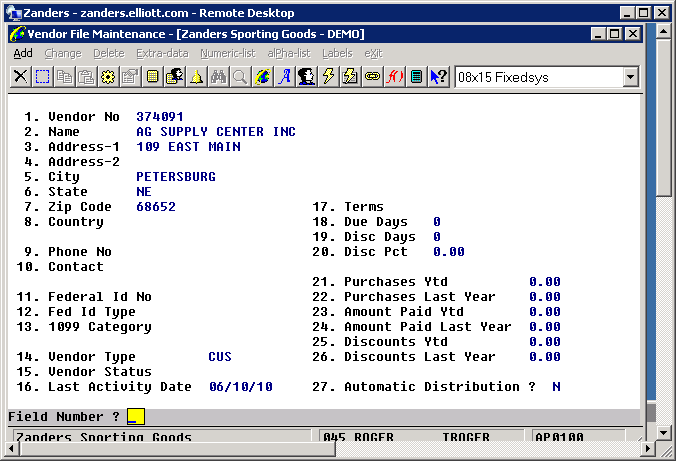The image size is (676, 461).
Task: Click the magnifying glass search icon
Action: [240, 77]
